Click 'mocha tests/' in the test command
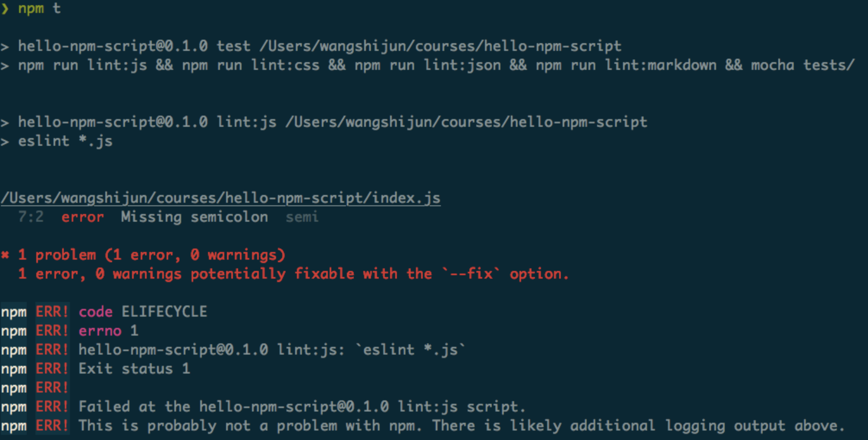The width and height of the screenshot is (868, 440). coord(802,65)
